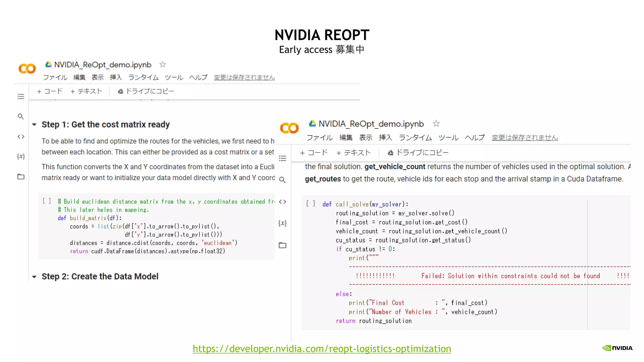Open variables {x} panel in right notebook sidebar
The width and height of the screenshot is (644, 362).
[282, 223]
